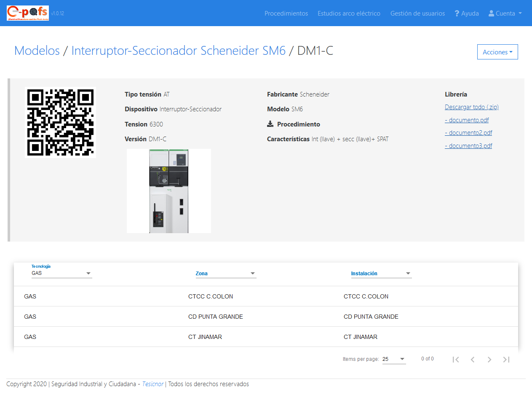Expand the Instalación filter dropdown
Image resolution: width=532 pixels, height=395 pixels.
381,274
